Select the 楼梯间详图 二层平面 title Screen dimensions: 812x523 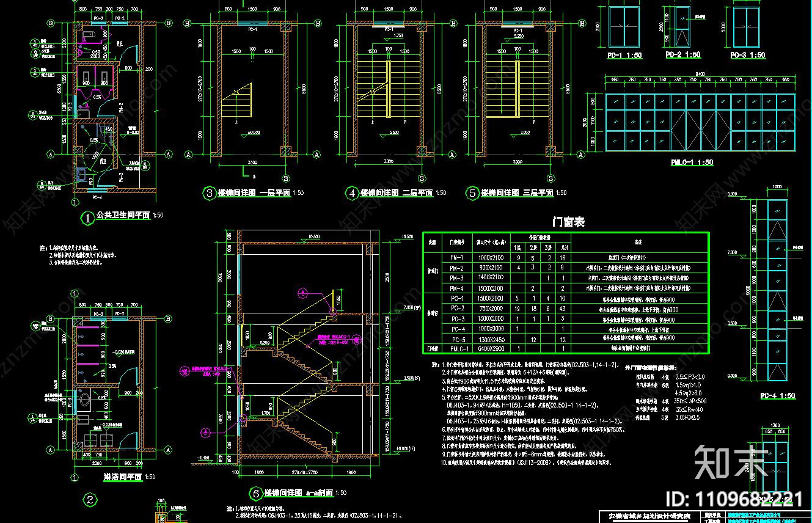[397, 193]
